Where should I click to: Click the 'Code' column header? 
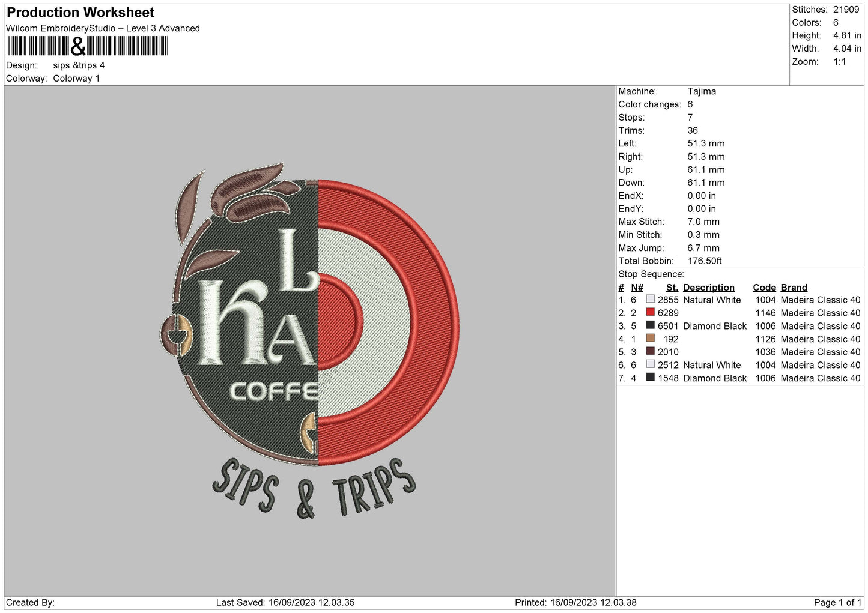pyautogui.click(x=764, y=288)
